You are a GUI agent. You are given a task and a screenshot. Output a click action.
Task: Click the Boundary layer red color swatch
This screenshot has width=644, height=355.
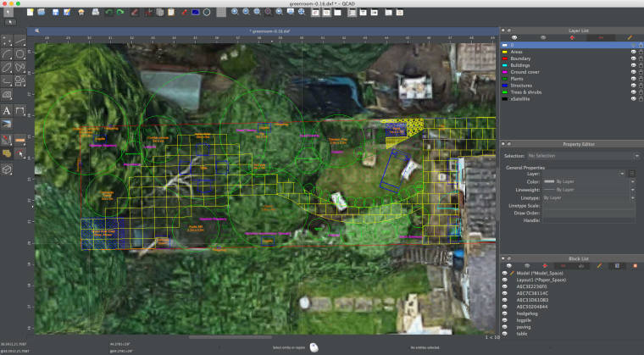(505, 58)
